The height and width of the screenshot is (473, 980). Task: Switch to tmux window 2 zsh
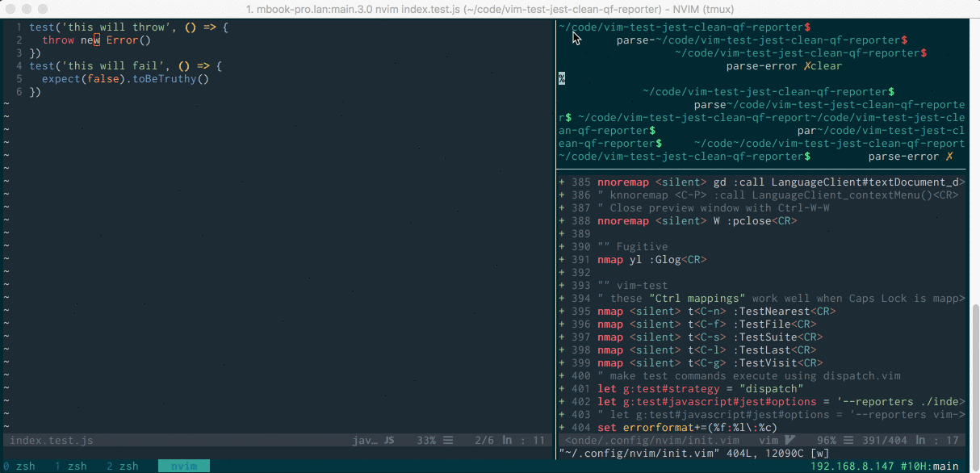coord(123,466)
